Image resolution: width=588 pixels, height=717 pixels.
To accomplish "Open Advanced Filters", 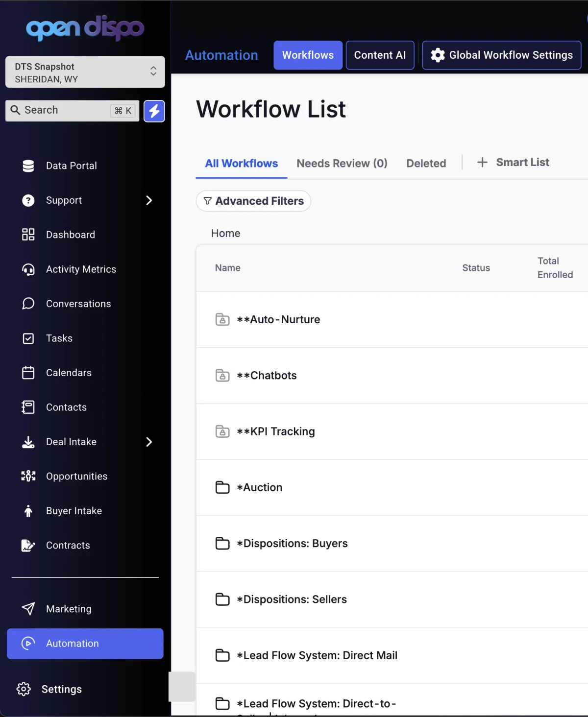I will pyautogui.click(x=253, y=201).
